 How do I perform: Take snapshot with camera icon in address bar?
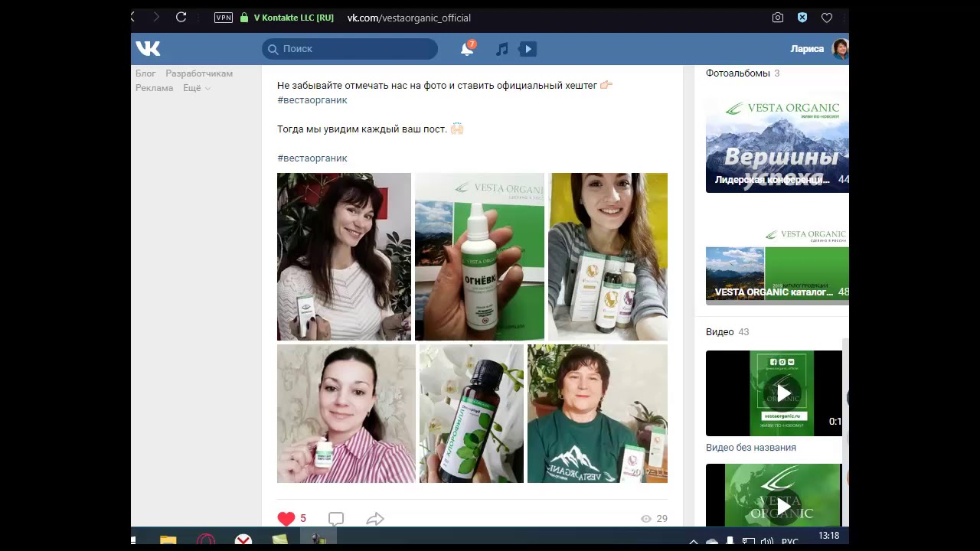click(x=778, y=18)
